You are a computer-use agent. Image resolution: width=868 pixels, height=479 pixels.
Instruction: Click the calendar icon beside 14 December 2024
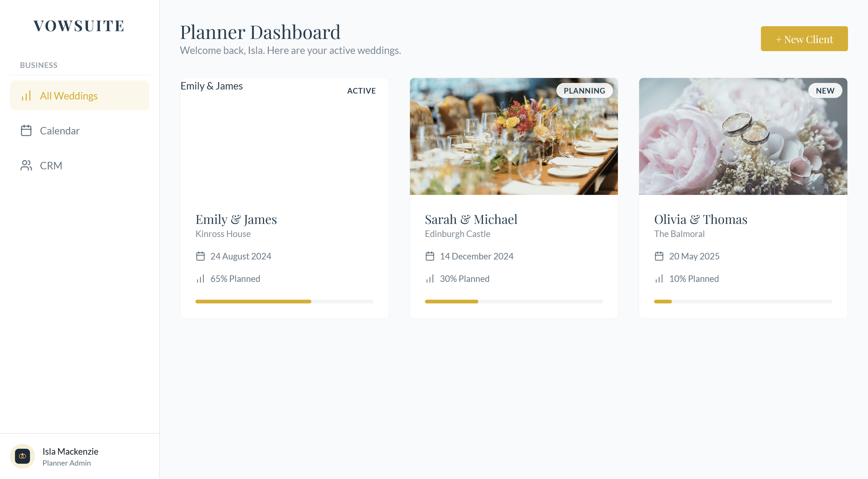430,256
